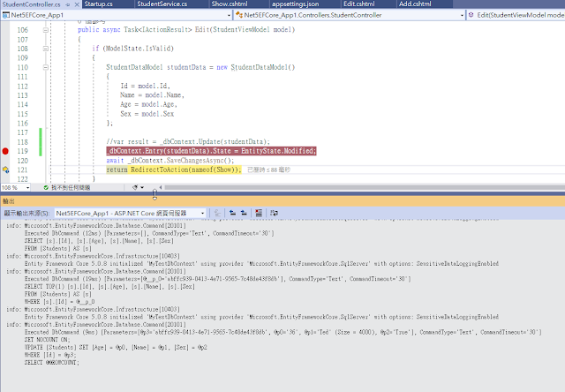Open the Add.cshtml tab
Screen dimensions: 565x392
pyautogui.click(x=415, y=4)
